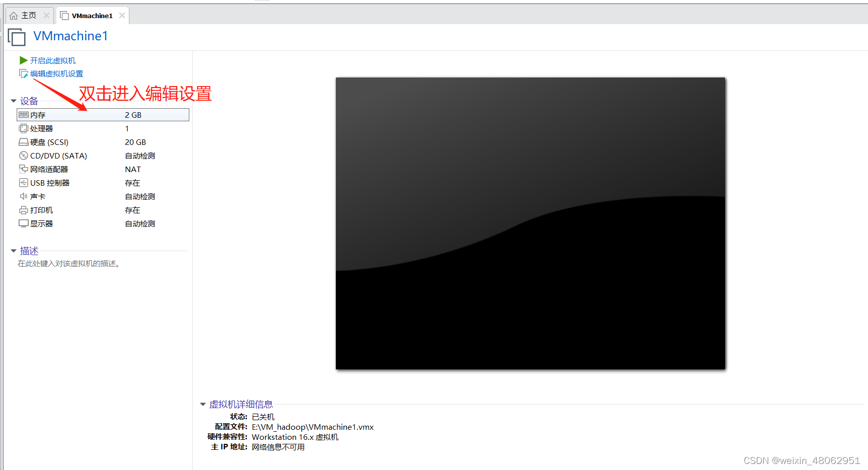Collapse the 虚拟机详细信息 section
The height and width of the screenshot is (470, 868).
click(202, 404)
